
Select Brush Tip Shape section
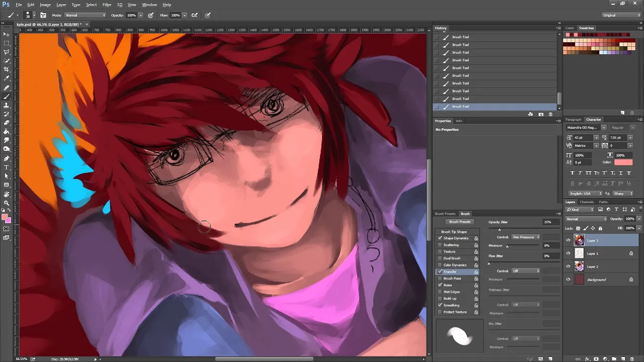coord(454,232)
